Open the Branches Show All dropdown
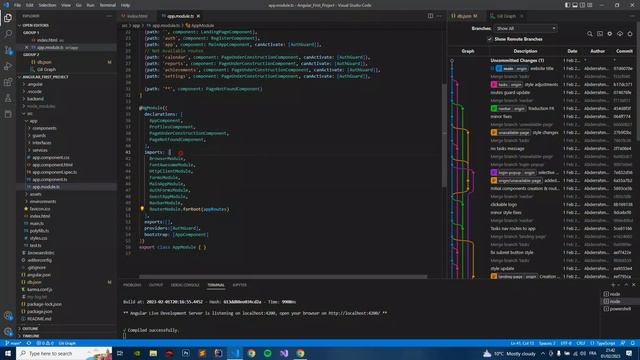 point(525,29)
